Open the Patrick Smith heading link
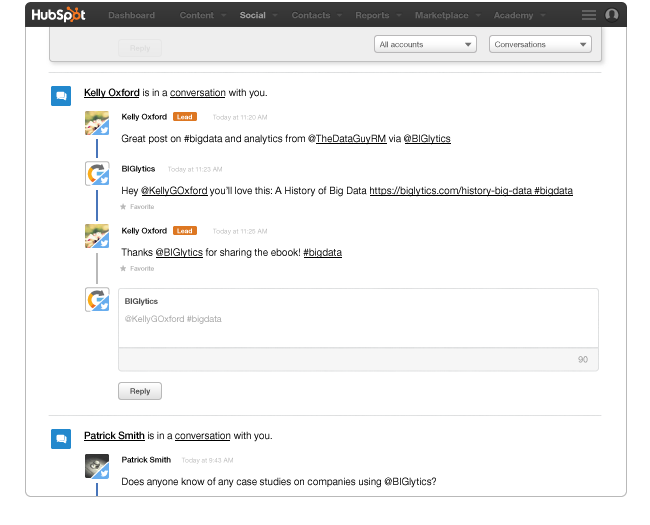The width and height of the screenshot is (650, 525). tap(114, 435)
